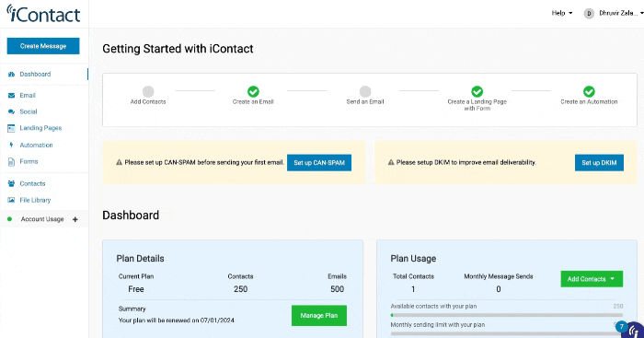This screenshot has height=338, width=644.
Task: Click the Create an Email step label
Action: (253, 101)
